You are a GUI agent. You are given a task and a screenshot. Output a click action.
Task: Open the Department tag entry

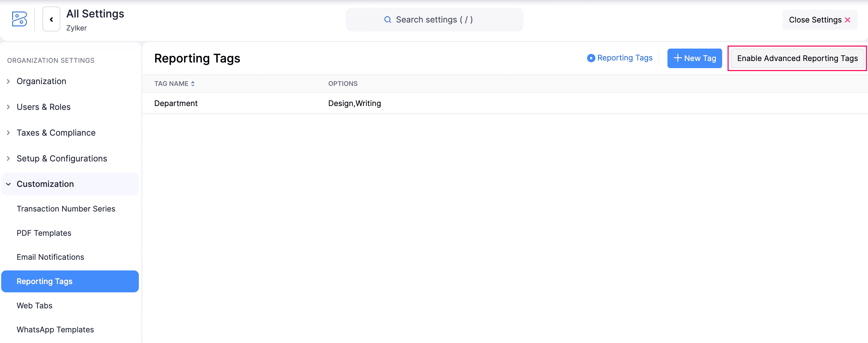[x=176, y=103]
